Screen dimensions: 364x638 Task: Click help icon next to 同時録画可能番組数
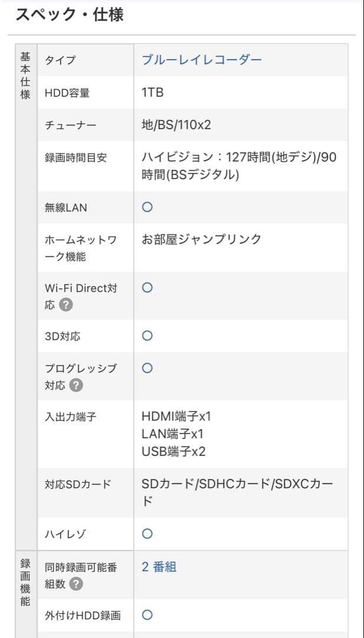[76, 584]
